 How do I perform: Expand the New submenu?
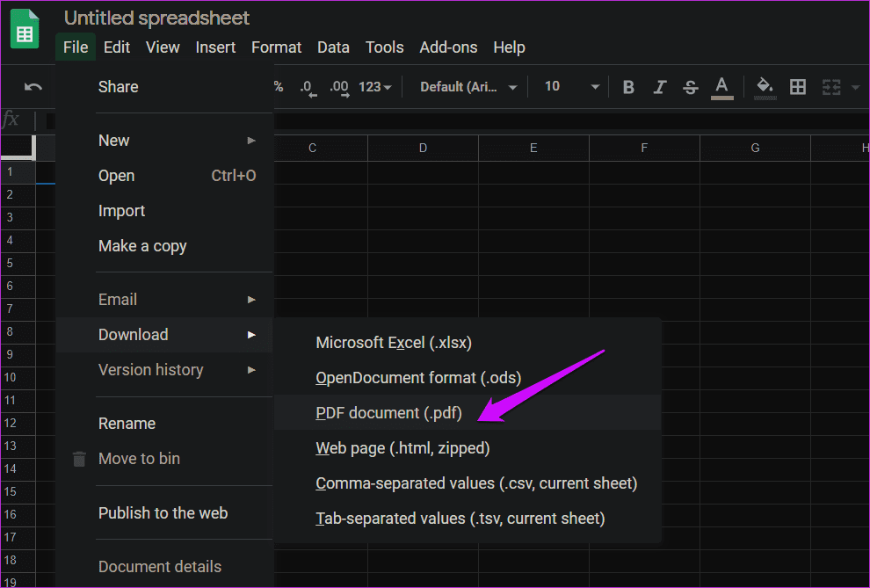(x=164, y=141)
